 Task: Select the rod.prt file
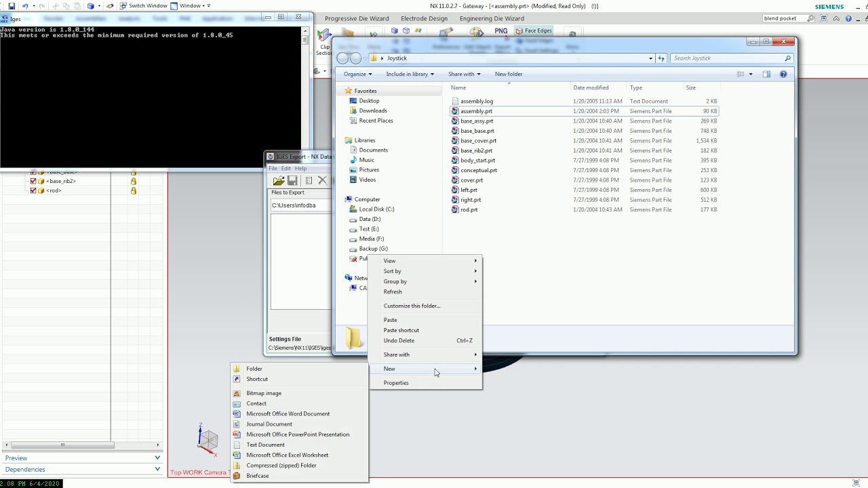click(x=584, y=209)
